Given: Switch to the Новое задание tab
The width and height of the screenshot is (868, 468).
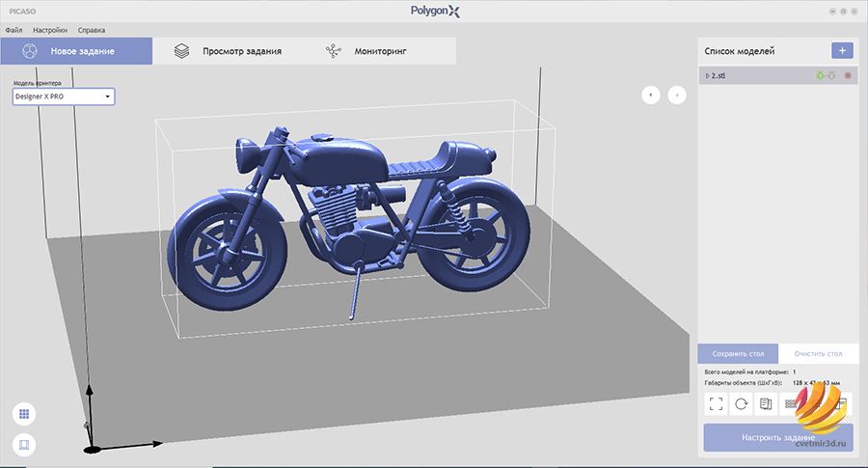Looking at the screenshot, I should pyautogui.click(x=76, y=51).
